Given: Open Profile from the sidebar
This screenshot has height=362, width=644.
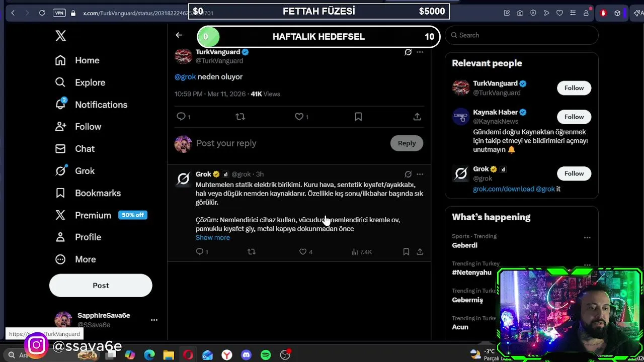Looking at the screenshot, I should pos(78,237).
